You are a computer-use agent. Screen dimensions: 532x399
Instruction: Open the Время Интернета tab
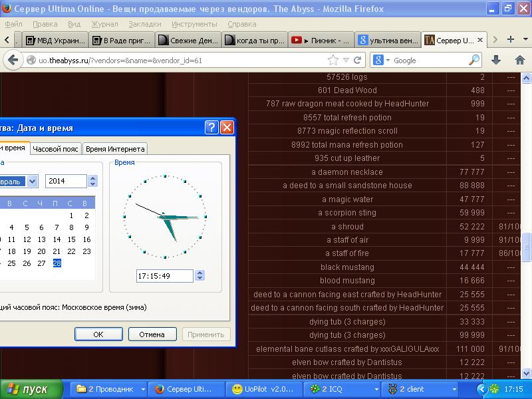(x=114, y=149)
